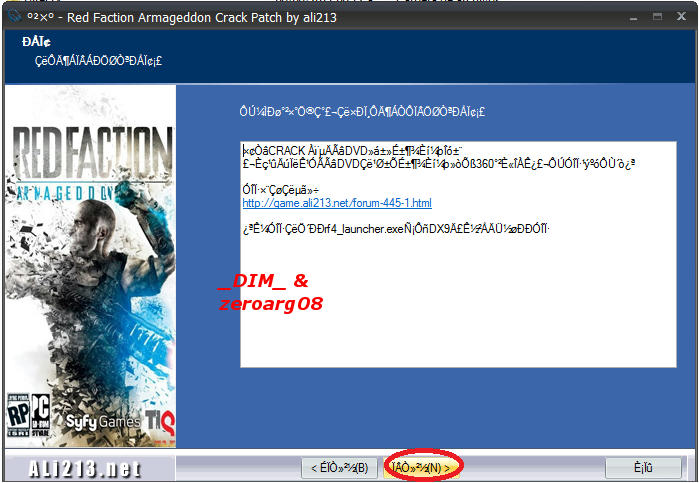The image size is (699, 483).
Task: Open the game.ali213.net forum link
Action: (x=337, y=203)
